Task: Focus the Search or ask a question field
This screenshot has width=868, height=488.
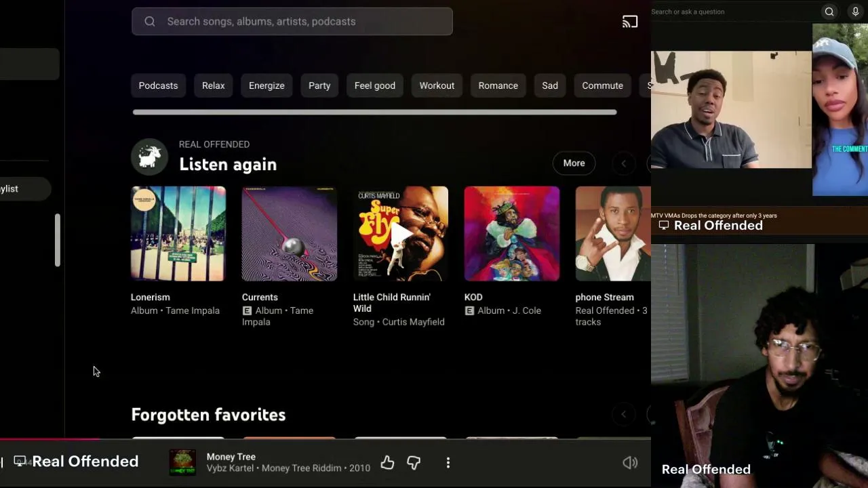Action: (x=734, y=12)
